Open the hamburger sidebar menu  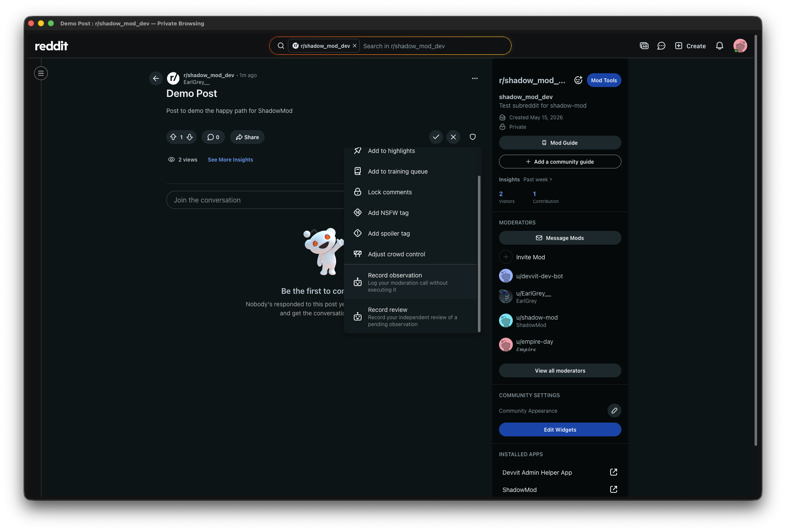click(x=41, y=73)
